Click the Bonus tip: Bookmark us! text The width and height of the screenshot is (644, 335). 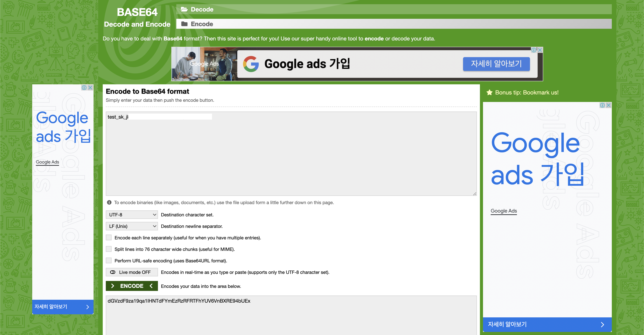click(x=527, y=93)
